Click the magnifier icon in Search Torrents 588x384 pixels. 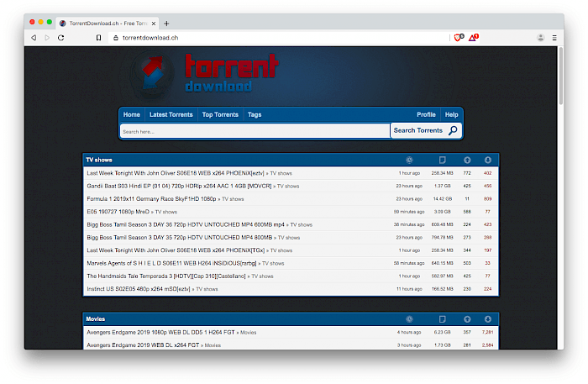pos(453,130)
